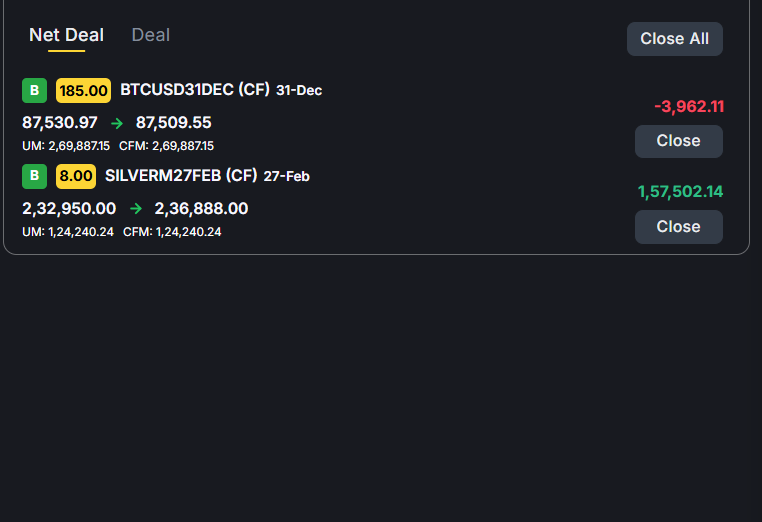Click the red -3,962.11 loss value

tap(689, 107)
